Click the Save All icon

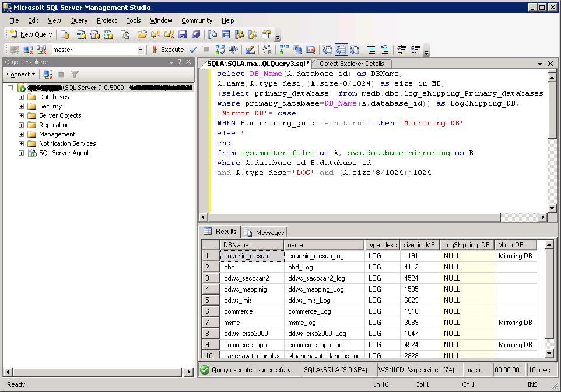click(x=196, y=34)
